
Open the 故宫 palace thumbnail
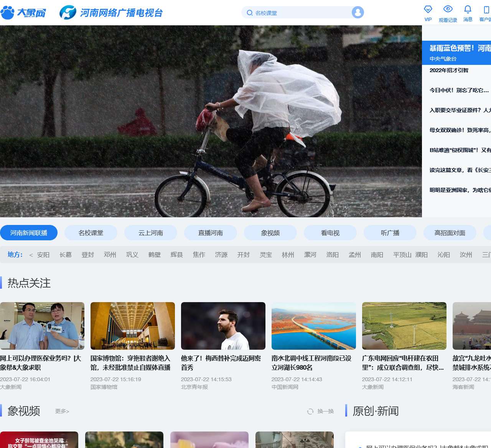point(472,326)
